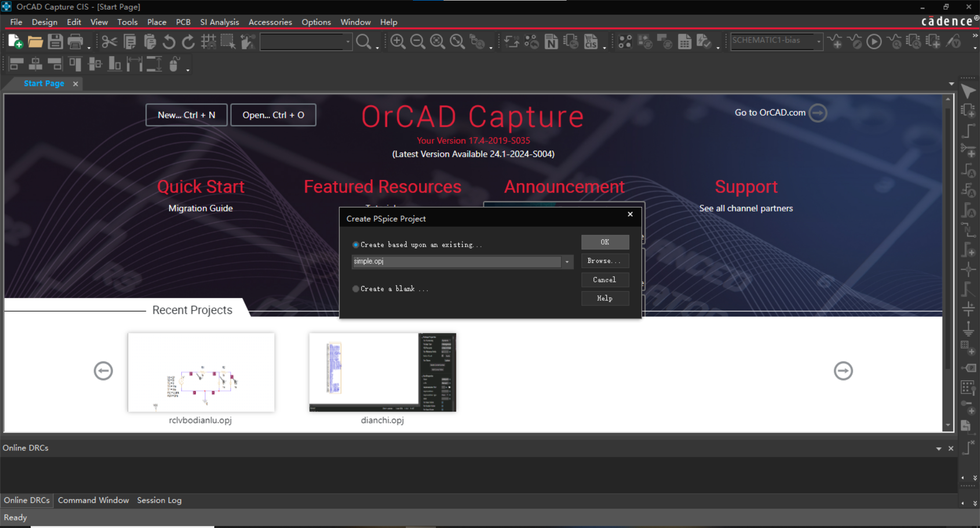Click the Zoom out magnifier icon
980x528 pixels.
click(x=418, y=41)
